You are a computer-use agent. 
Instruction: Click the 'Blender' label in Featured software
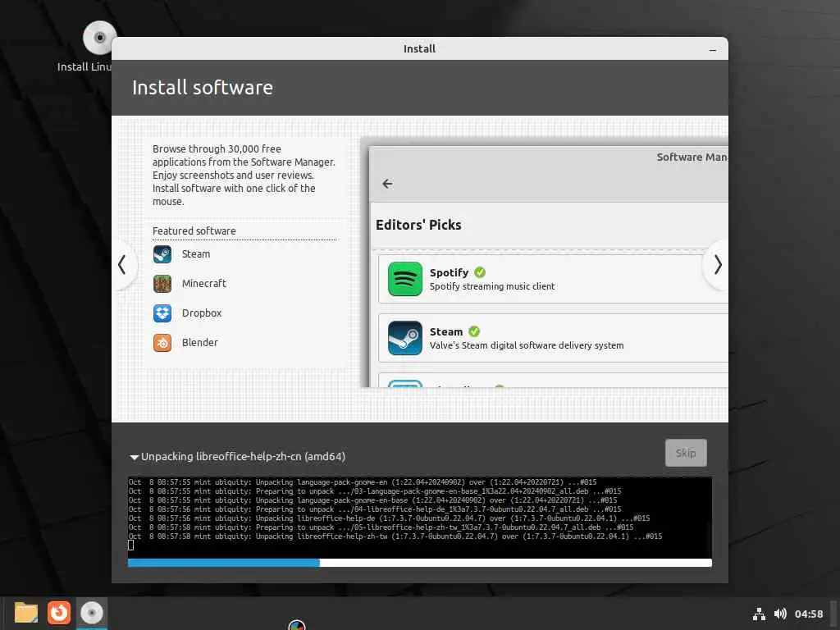tap(200, 342)
